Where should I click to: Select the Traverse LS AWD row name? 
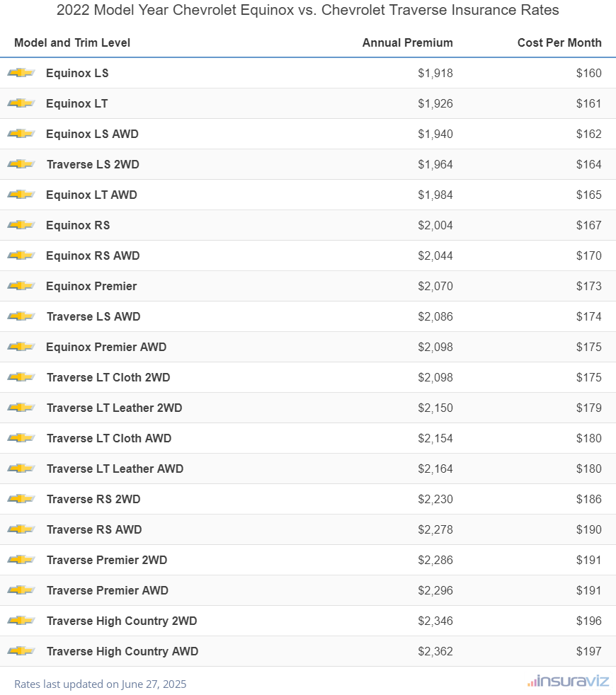pyautogui.click(x=93, y=316)
